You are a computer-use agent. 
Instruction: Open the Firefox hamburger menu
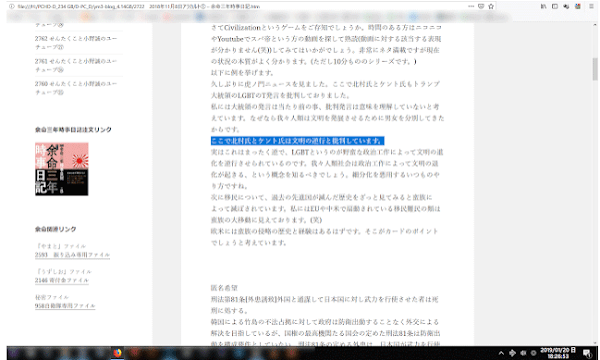tap(592, 7)
